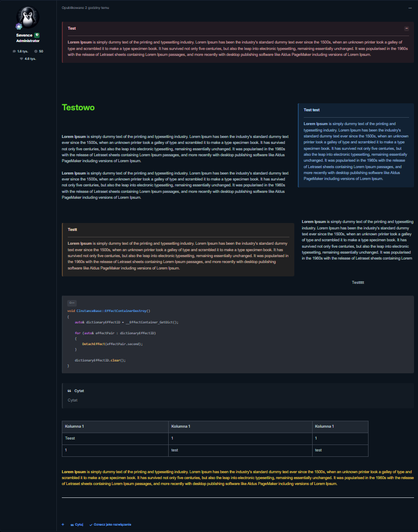Click the 'Teest' table cell

(x=70, y=438)
